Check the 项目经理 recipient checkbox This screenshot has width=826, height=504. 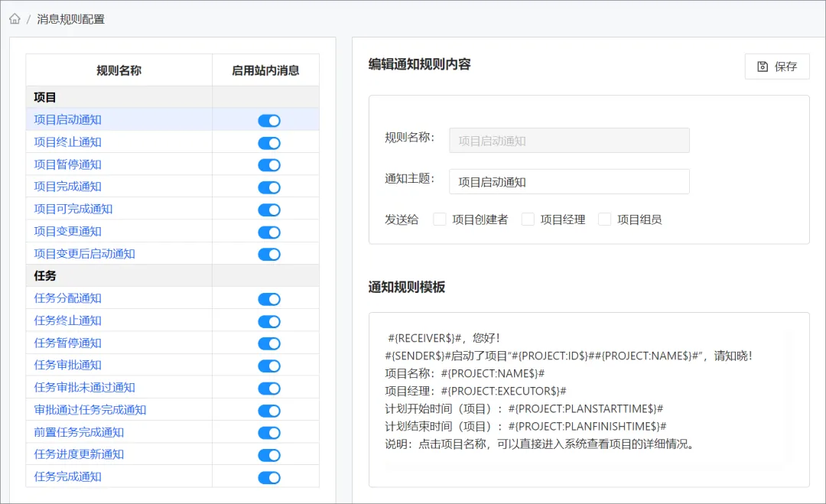tap(528, 219)
